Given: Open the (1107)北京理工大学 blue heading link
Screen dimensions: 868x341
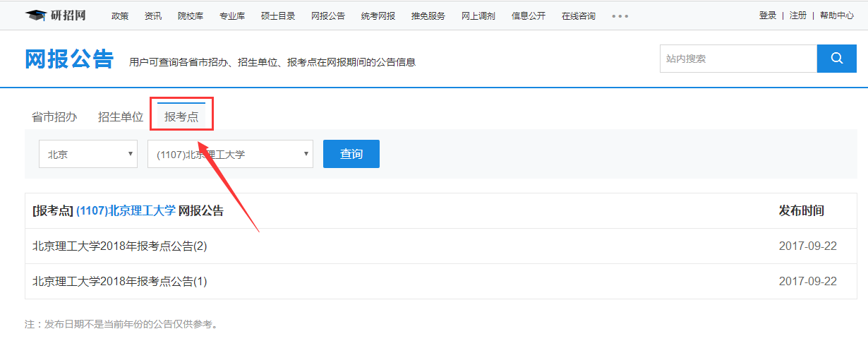Looking at the screenshot, I should 126,210.
